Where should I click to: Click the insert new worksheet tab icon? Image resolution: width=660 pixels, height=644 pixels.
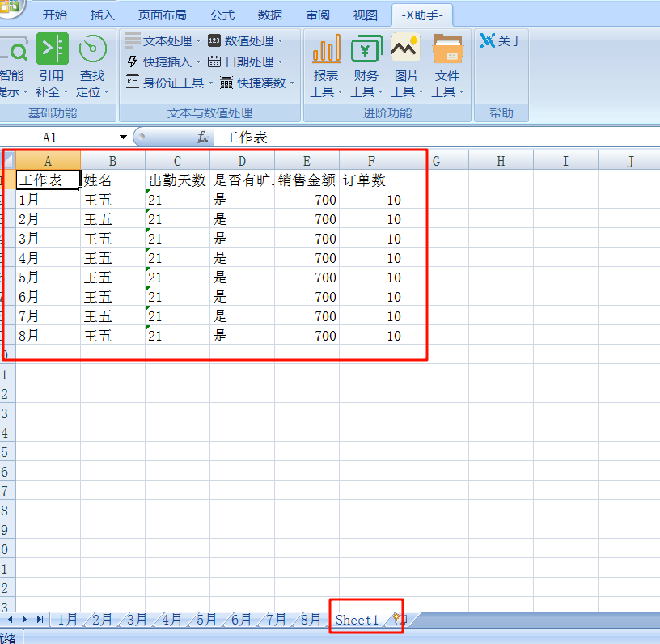[398, 620]
